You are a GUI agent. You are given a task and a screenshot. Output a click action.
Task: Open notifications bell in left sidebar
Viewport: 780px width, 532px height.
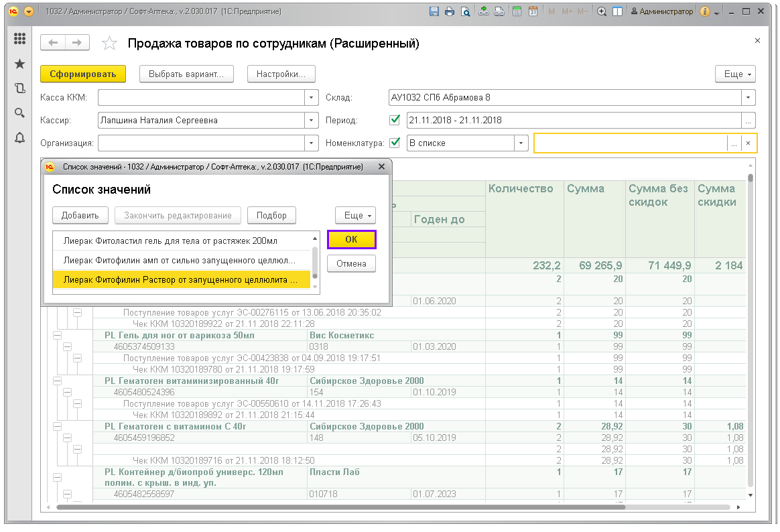tap(19, 137)
